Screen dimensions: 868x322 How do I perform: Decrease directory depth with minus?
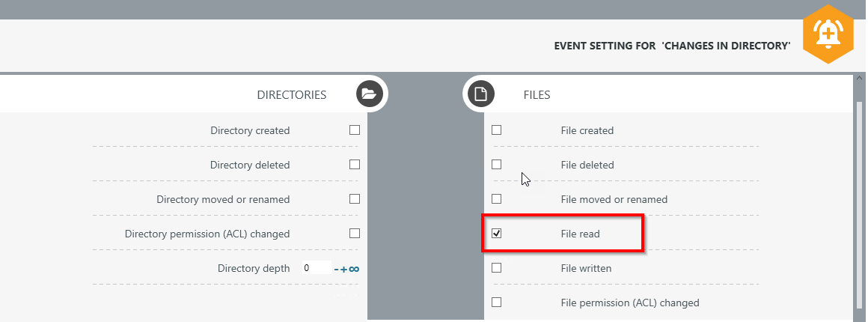[337, 269]
